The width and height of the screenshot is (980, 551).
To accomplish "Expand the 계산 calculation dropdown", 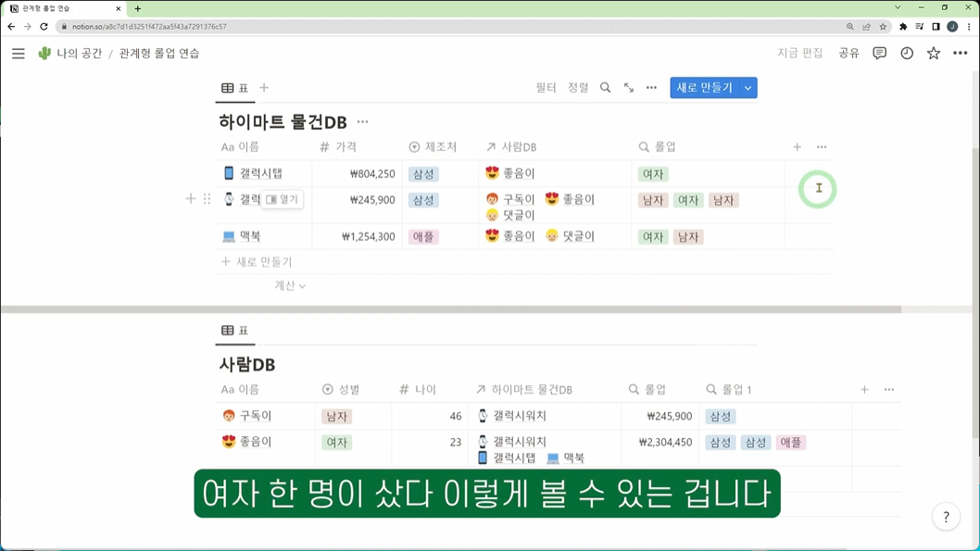I will pos(290,285).
